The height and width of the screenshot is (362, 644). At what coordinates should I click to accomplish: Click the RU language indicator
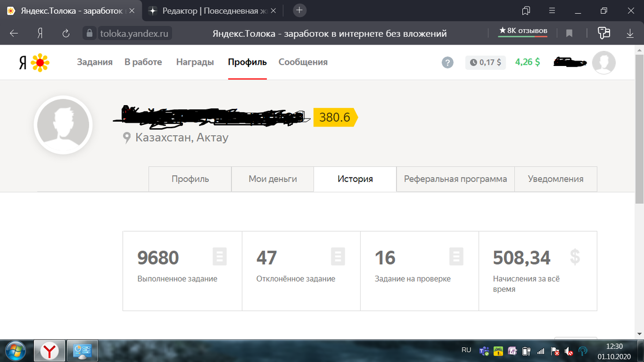tap(466, 350)
